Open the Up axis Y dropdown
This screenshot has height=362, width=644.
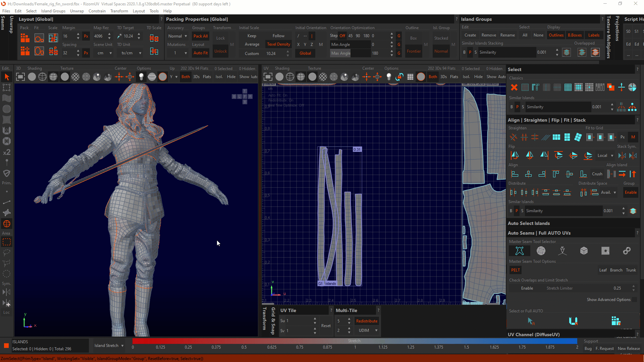pyautogui.click(x=173, y=77)
